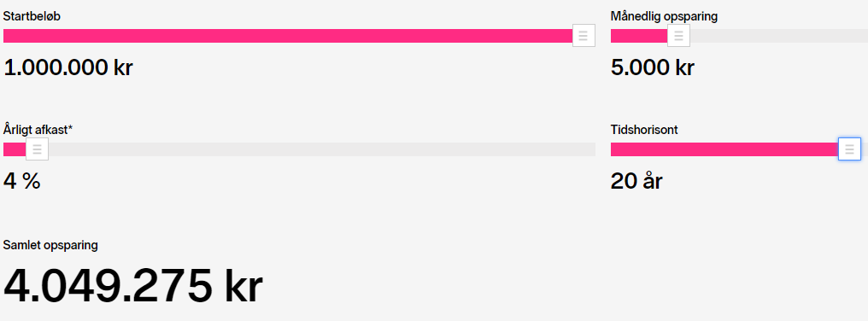Viewport: 868px width, 321px height.
Task: Click the 4.049.275 kr total result
Action: click(133, 286)
